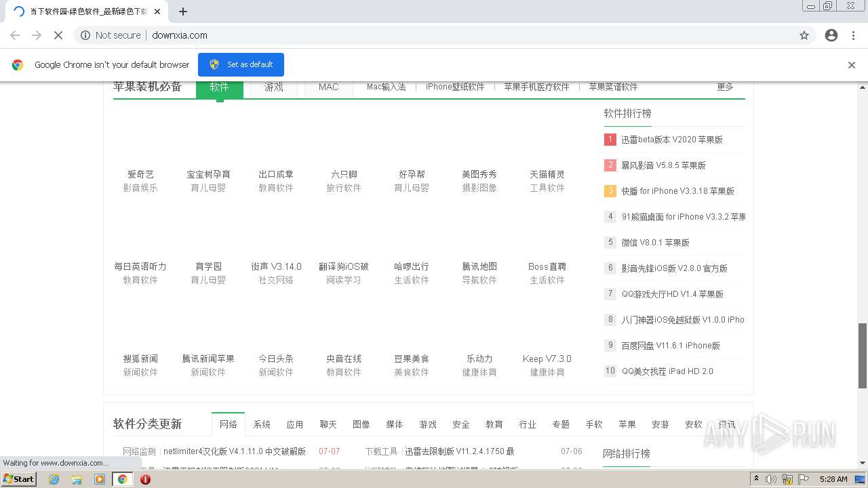Click the scrollbar down arrow
The width and height of the screenshot is (868, 488).
click(862, 463)
